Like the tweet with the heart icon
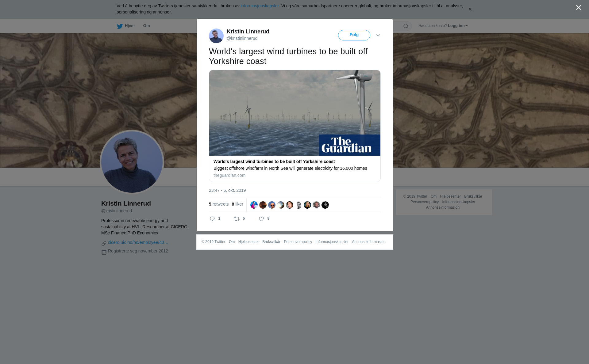 point(261,219)
